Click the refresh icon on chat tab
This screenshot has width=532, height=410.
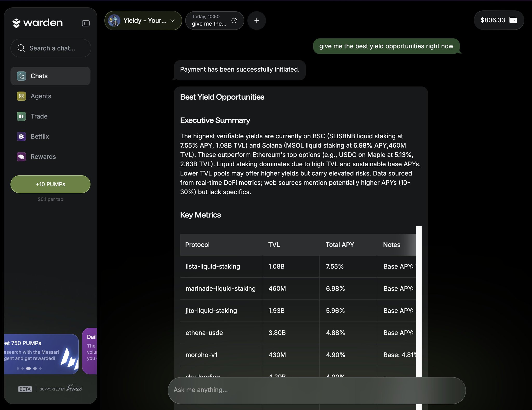click(234, 20)
